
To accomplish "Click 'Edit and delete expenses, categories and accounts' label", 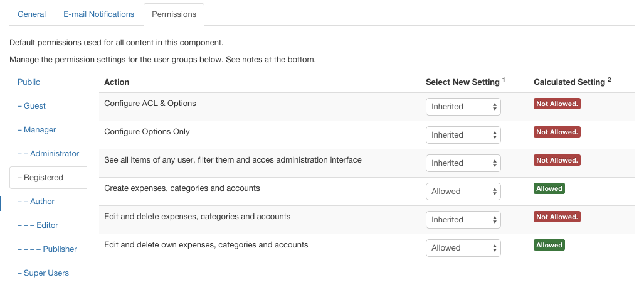I will point(197,217).
